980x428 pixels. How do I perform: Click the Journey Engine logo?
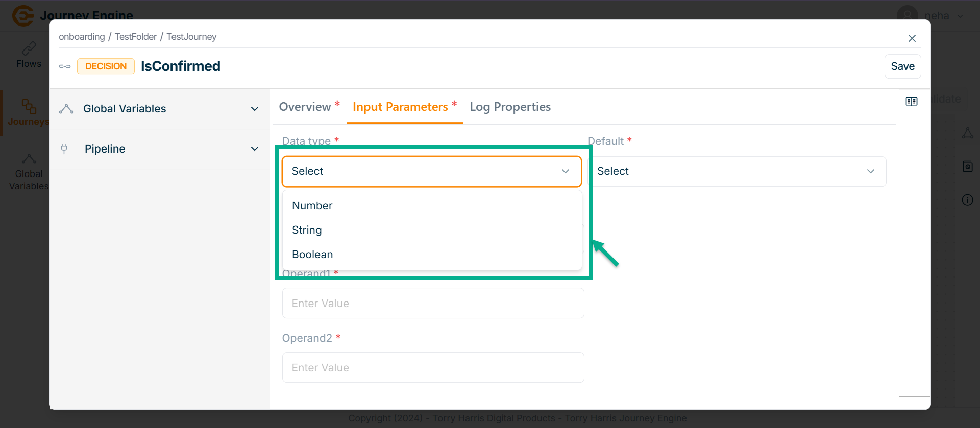(x=23, y=15)
